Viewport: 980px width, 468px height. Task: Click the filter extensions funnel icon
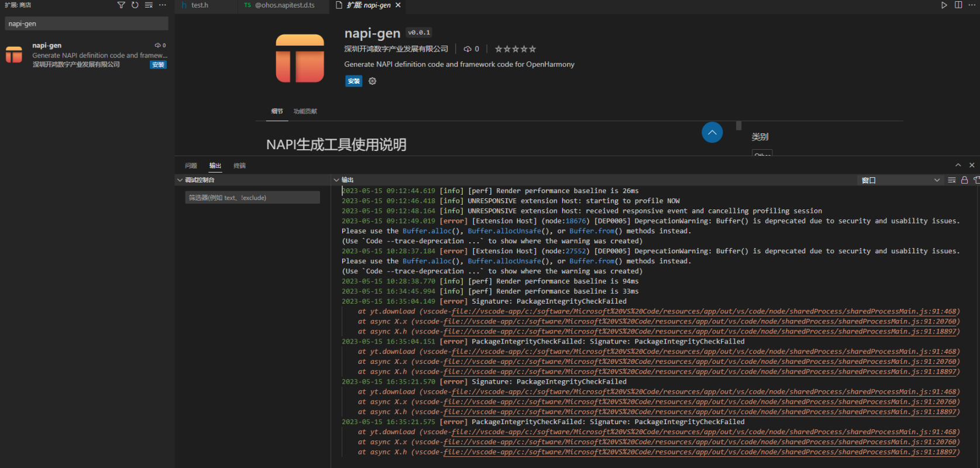[121, 5]
